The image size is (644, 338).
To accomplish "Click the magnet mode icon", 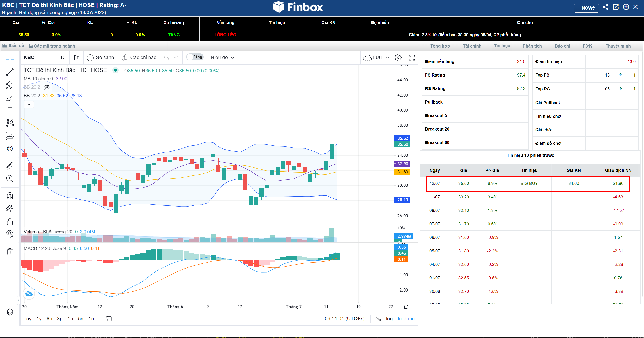I will pos(10,196).
